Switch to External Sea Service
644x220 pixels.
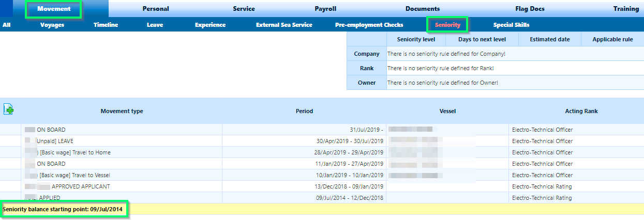coord(284,25)
